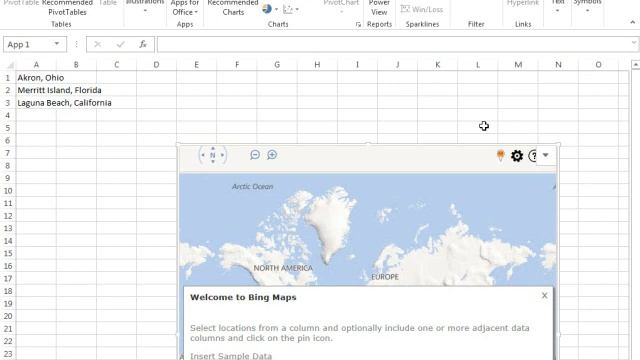
Task: Select column A header
Action: coord(36,65)
